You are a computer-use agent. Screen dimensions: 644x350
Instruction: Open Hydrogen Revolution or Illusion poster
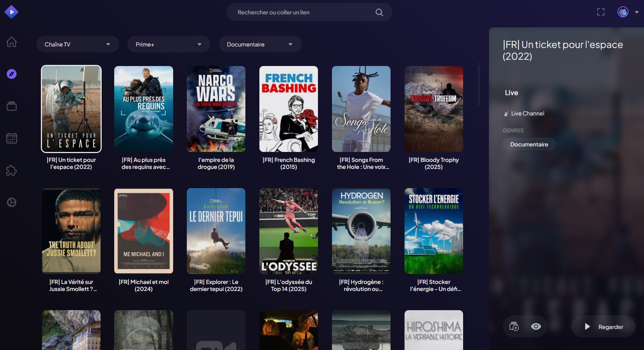pyautogui.click(x=361, y=231)
